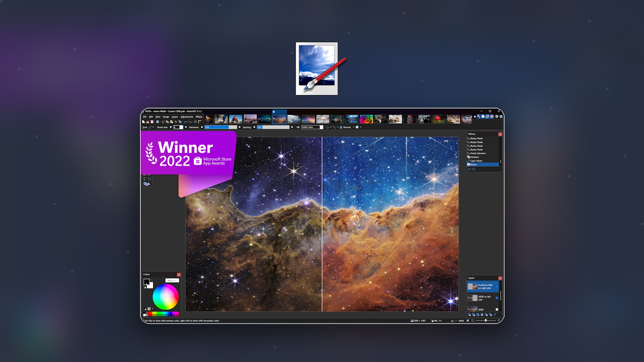Image resolution: width=644 pixels, height=362 pixels.
Task: Open the Tool chooser dropdown
Action: [150, 127]
